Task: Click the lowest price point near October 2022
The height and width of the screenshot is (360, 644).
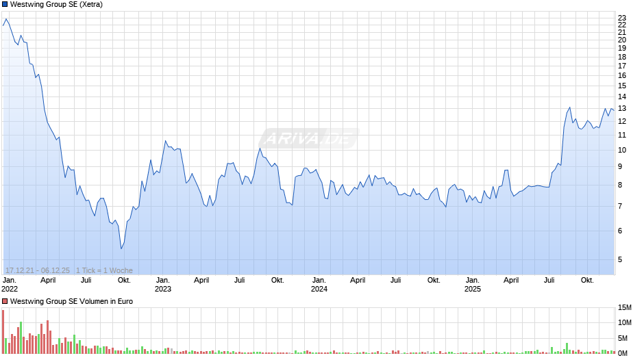Action: (121, 248)
